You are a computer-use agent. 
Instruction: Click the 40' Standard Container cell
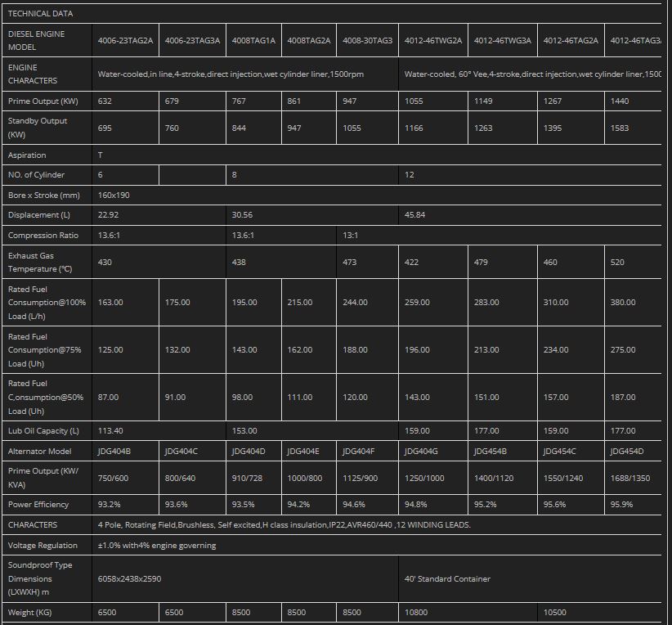coord(447,579)
